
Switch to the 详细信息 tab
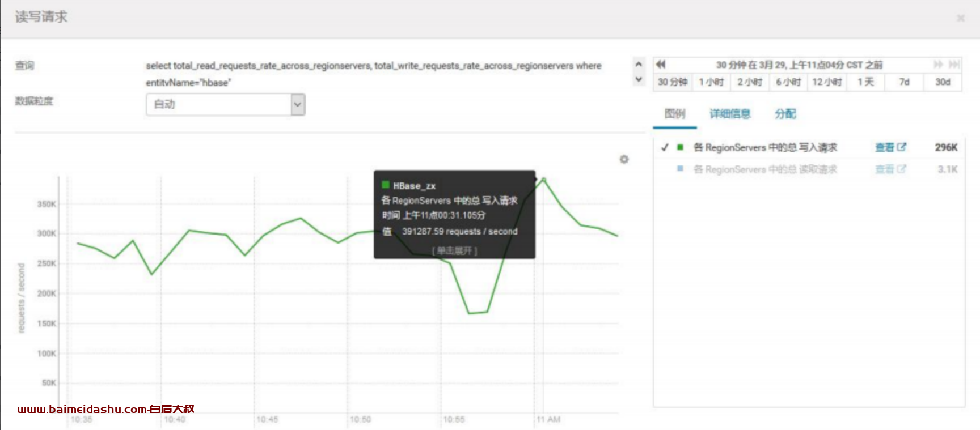pos(730,114)
